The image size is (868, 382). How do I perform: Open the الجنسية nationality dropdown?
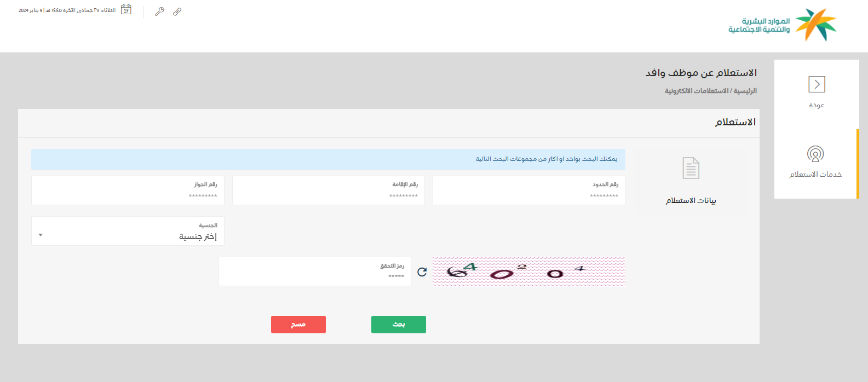tap(128, 231)
